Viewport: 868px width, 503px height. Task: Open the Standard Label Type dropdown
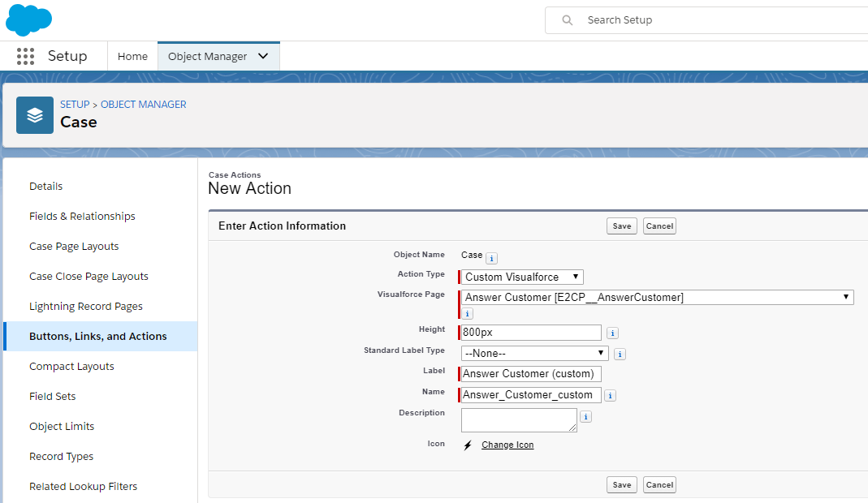535,353
